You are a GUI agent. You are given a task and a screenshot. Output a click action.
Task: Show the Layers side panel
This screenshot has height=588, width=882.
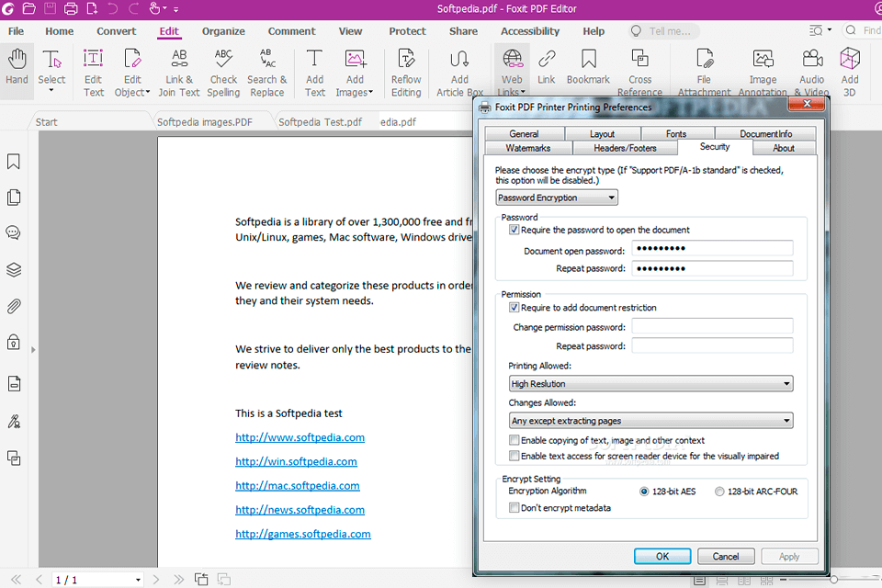pyautogui.click(x=14, y=270)
